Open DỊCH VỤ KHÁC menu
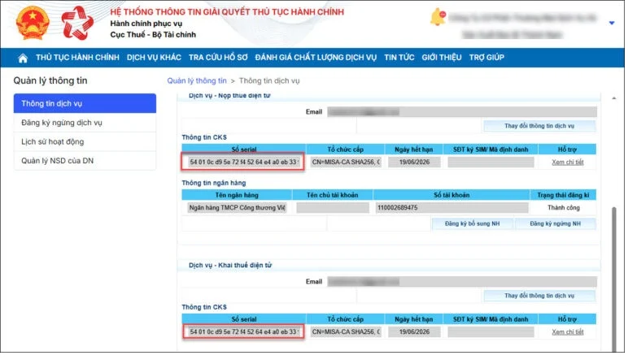628x364 pixels. 154,58
